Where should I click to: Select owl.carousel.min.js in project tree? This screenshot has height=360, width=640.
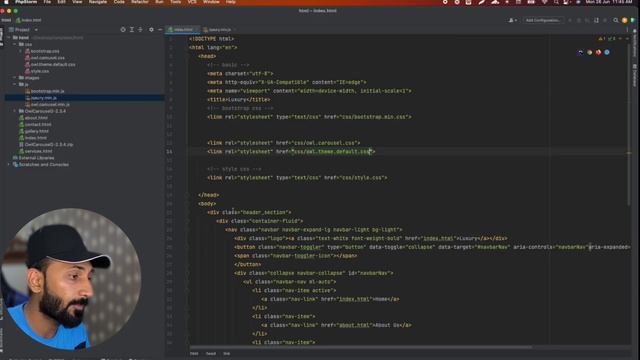[x=47, y=104]
